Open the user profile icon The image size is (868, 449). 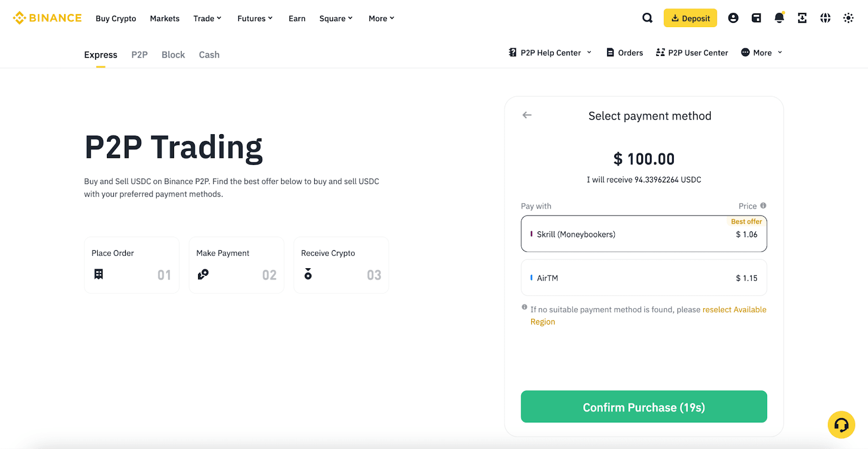(x=733, y=18)
